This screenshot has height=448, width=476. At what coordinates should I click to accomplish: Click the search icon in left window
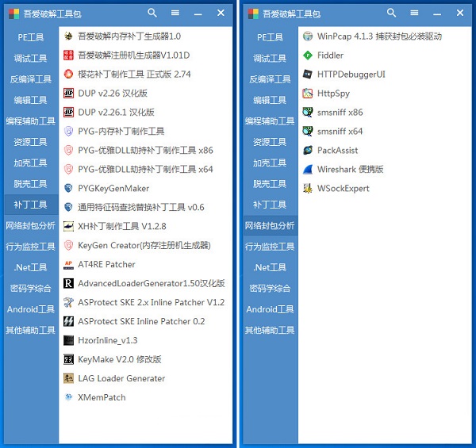[152, 13]
